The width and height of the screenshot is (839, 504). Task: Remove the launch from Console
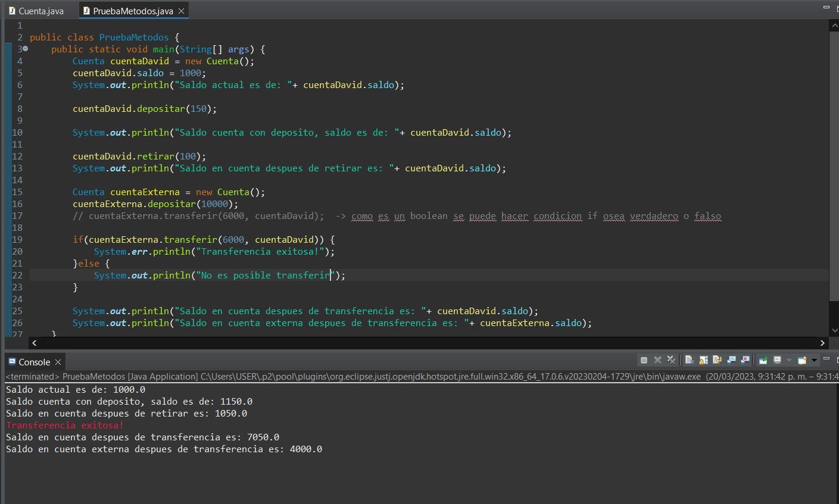657,360
